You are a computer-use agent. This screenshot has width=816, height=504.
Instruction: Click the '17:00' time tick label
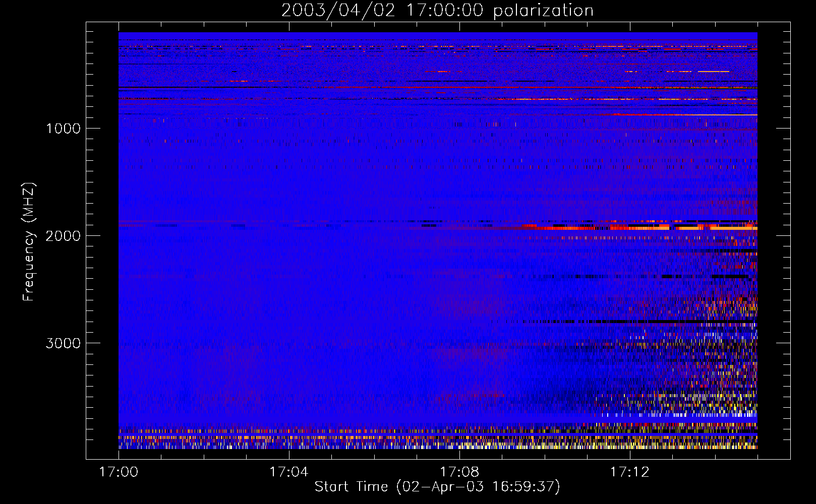point(119,472)
